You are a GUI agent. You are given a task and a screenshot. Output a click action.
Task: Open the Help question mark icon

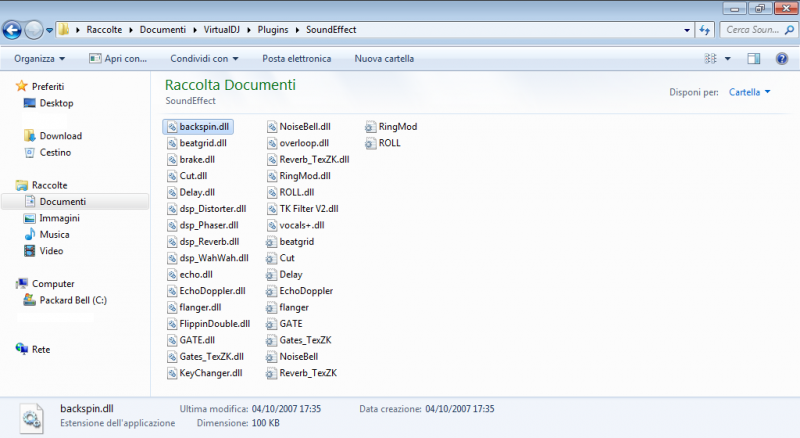pos(782,59)
